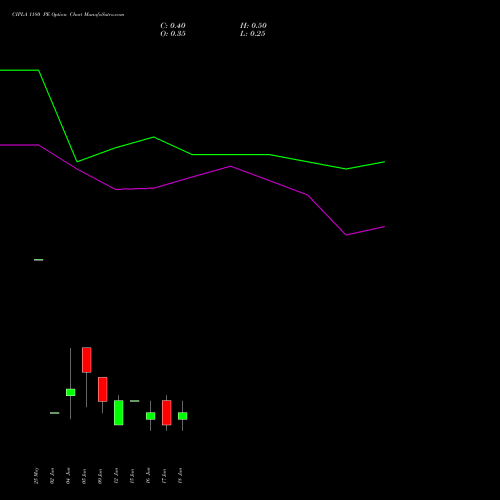The width and height of the screenshot is (500, 500).
Task: Click the green candle for 18 Jun
Action: click(183, 416)
